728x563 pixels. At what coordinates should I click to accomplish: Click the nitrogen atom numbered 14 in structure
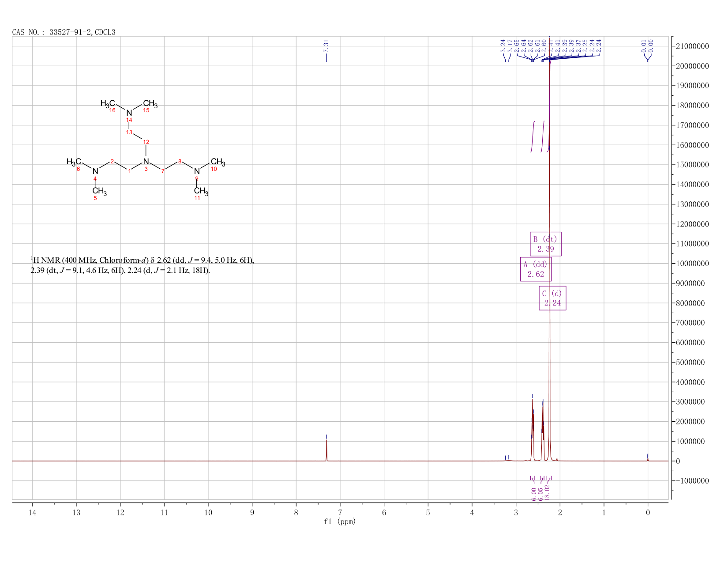pyautogui.click(x=129, y=113)
